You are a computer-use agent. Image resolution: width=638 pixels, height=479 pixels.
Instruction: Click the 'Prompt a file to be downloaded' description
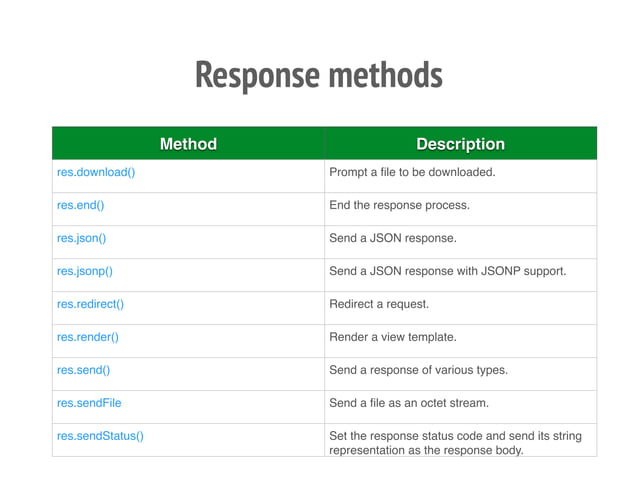(412, 172)
